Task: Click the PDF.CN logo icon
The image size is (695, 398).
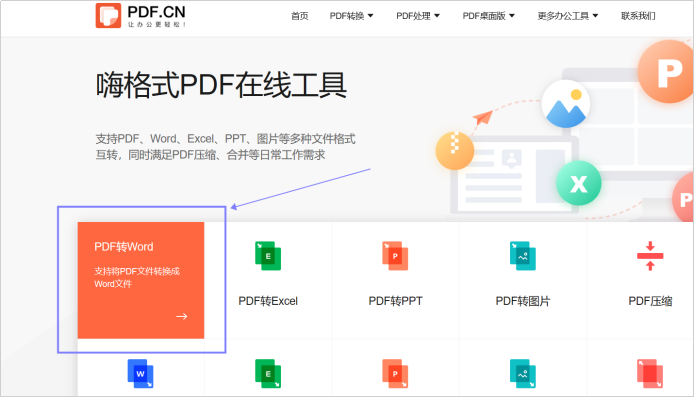Action: (108, 16)
